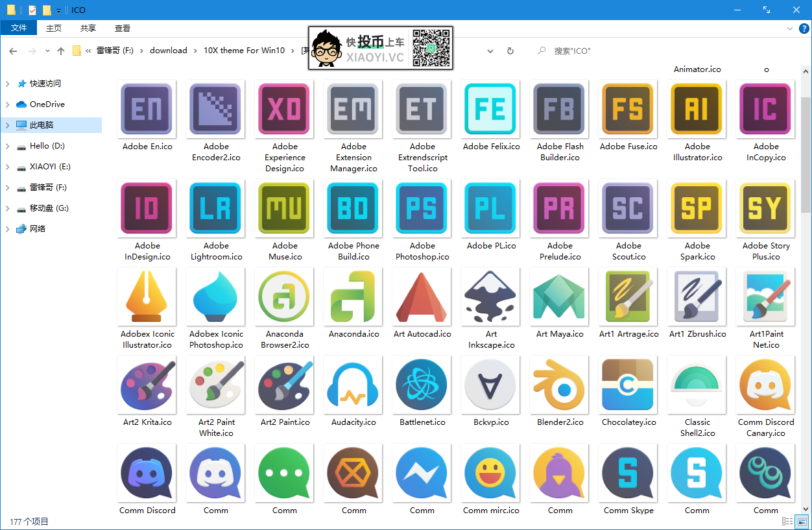Viewport: 812px width, 530px height.
Task: Select the Adobe Illustrator.ico icon
Action: [x=697, y=109]
